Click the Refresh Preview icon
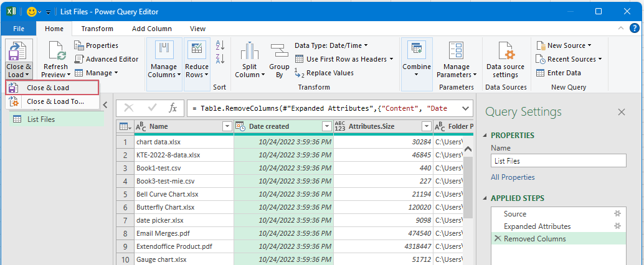This screenshot has height=265, width=644. tap(57, 51)
